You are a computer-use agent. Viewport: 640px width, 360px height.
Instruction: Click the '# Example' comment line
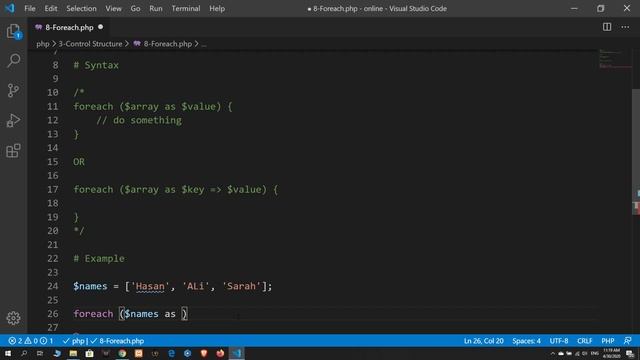pyautogui.click(x=99, y=258)
